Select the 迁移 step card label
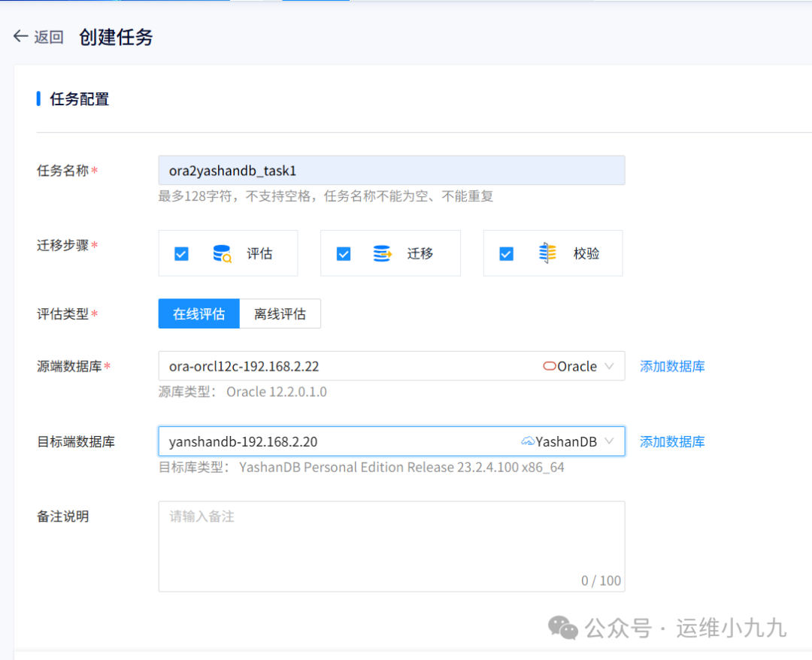Screen dimensions: 812x660 point(420,253)
